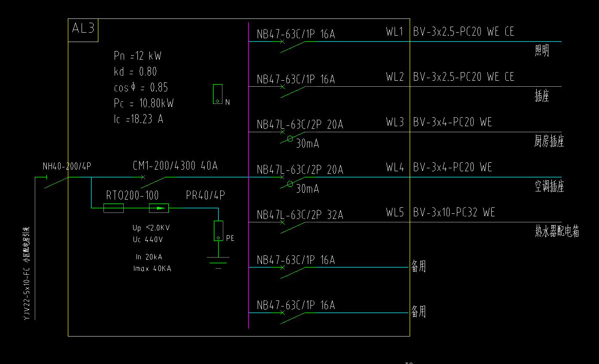Select the Ic =18.23 A text
Screen dimensions: 599x364
point(138,119)
